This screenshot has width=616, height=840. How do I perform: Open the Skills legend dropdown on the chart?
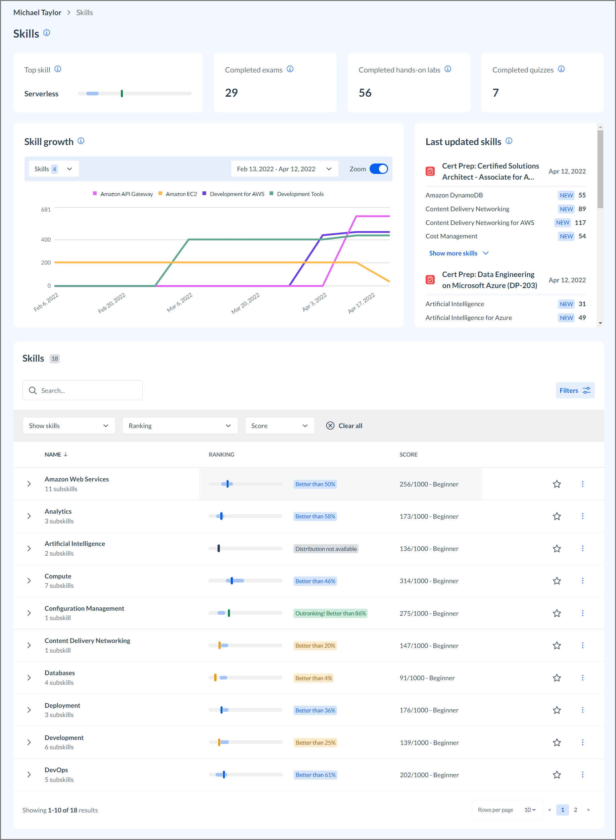pyautogui.click(x=53, y=169)
